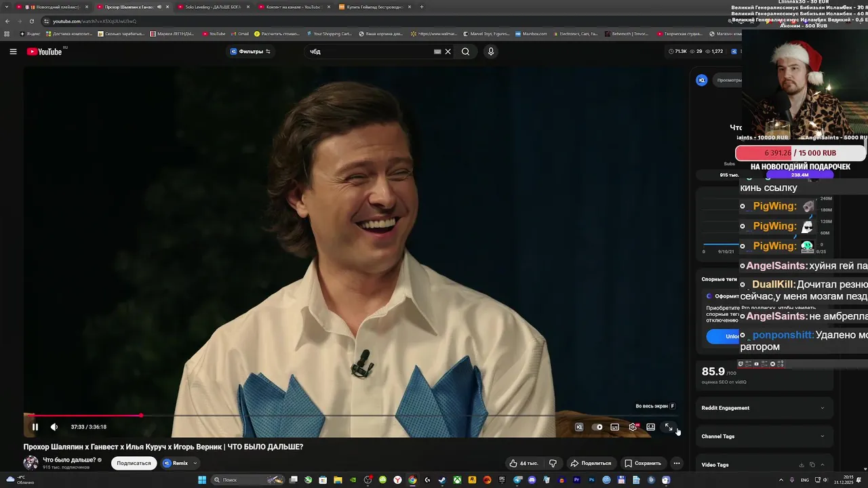Expand the Reddit Engagement section
The height and width of the screenshot is (488, 868).
[x=763, y=408]
